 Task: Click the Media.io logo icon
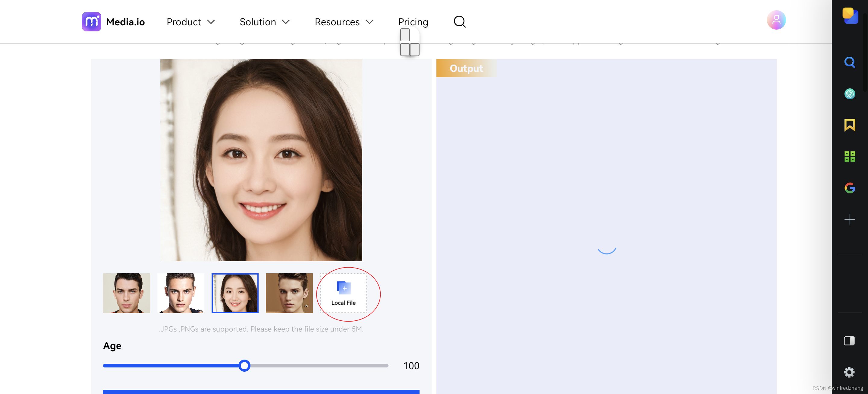(x=91, y=22)
